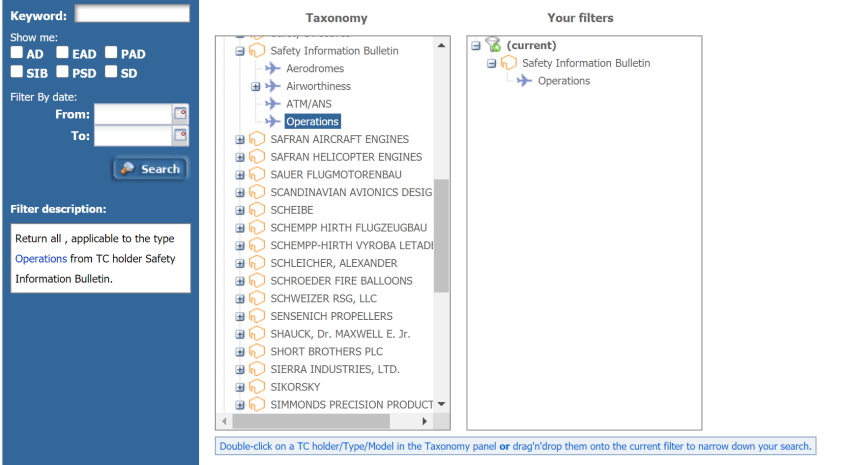The width and height of the screenshot is (844, 465).
Task: Expand SENSENICH PROPELLERS node
Action: (240, 317)
